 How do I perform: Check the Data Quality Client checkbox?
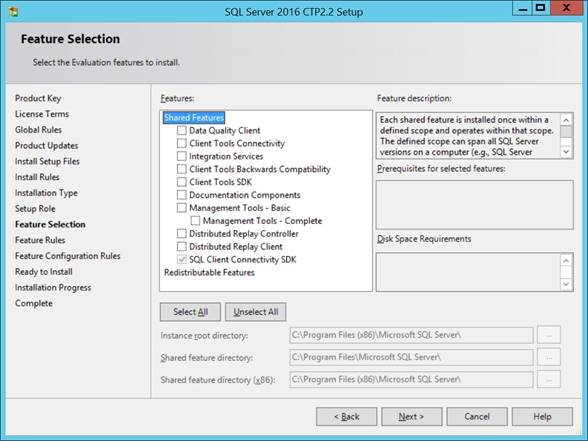click(x=182, y=130)
